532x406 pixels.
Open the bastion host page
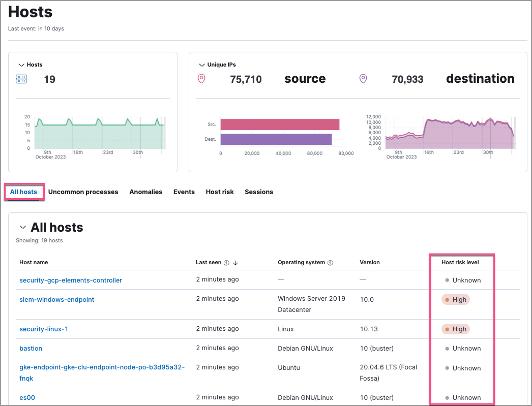point(31,348)
